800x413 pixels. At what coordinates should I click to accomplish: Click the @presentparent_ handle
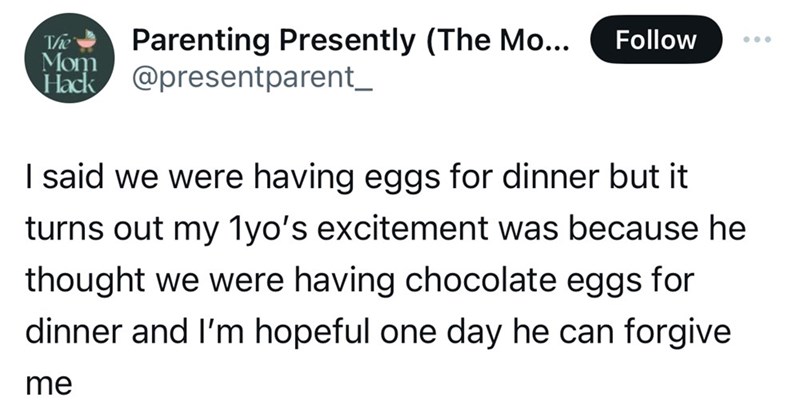[x=252, y=78]
